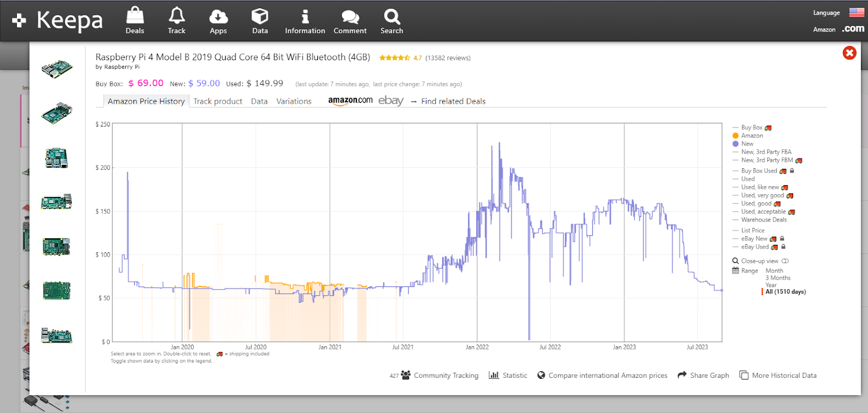Toggle List Price series

pos(748,231)
